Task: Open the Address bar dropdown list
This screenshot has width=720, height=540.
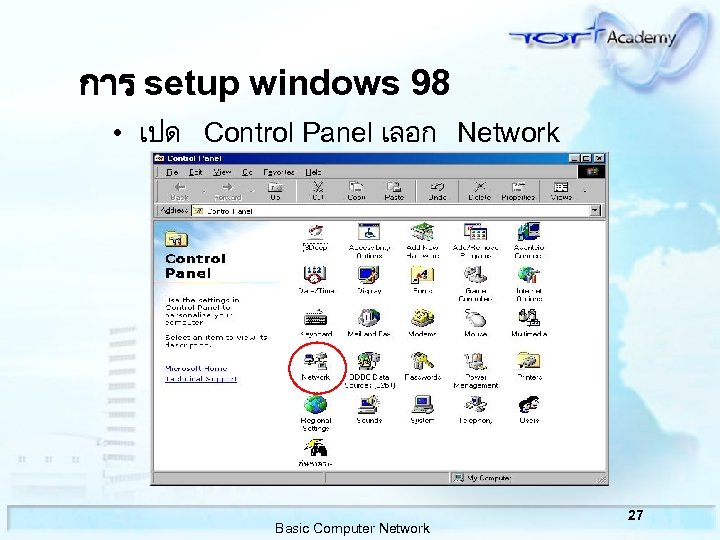Action: (595, 211)
